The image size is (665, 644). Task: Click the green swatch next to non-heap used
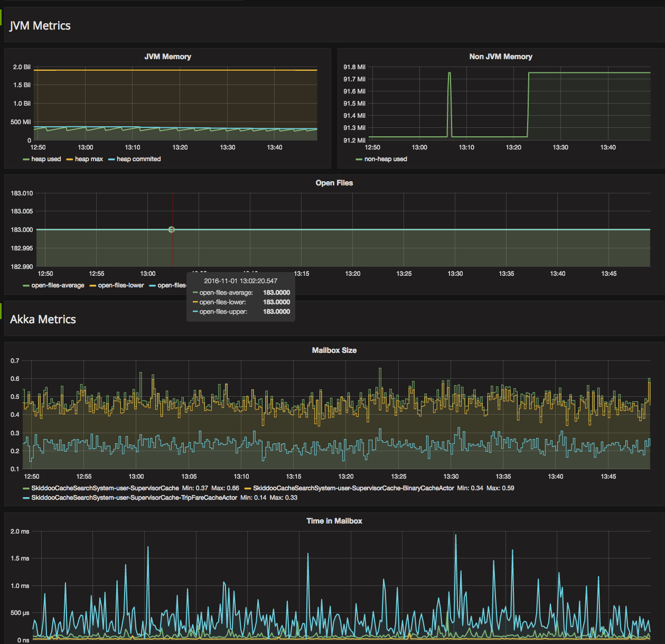[359, 160]
